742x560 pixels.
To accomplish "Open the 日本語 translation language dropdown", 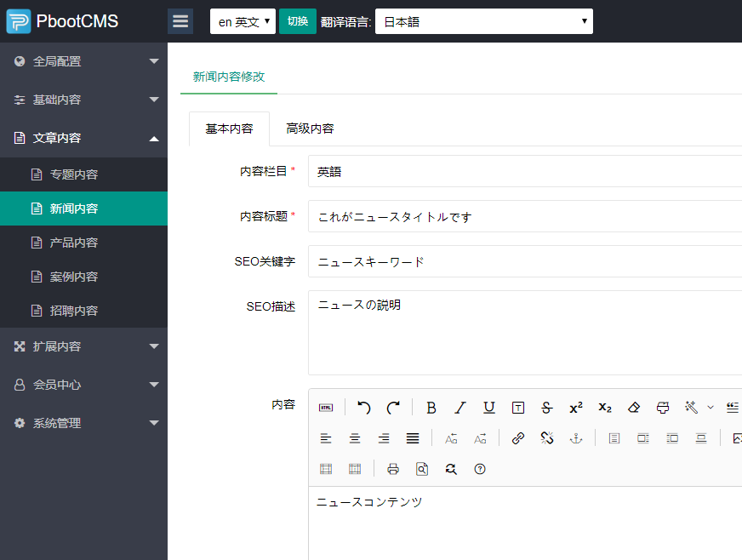I will (483, 21).
